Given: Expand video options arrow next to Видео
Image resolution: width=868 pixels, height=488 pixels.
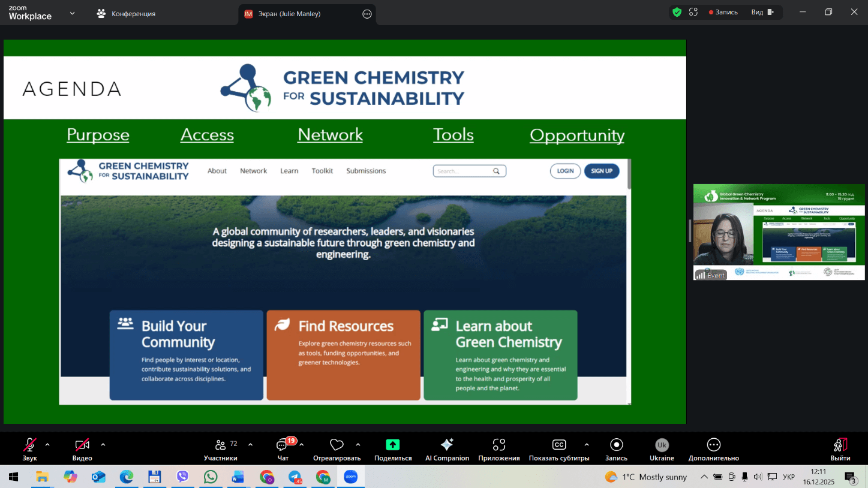Looking at the screenshot, I should (x=103, y=445).
